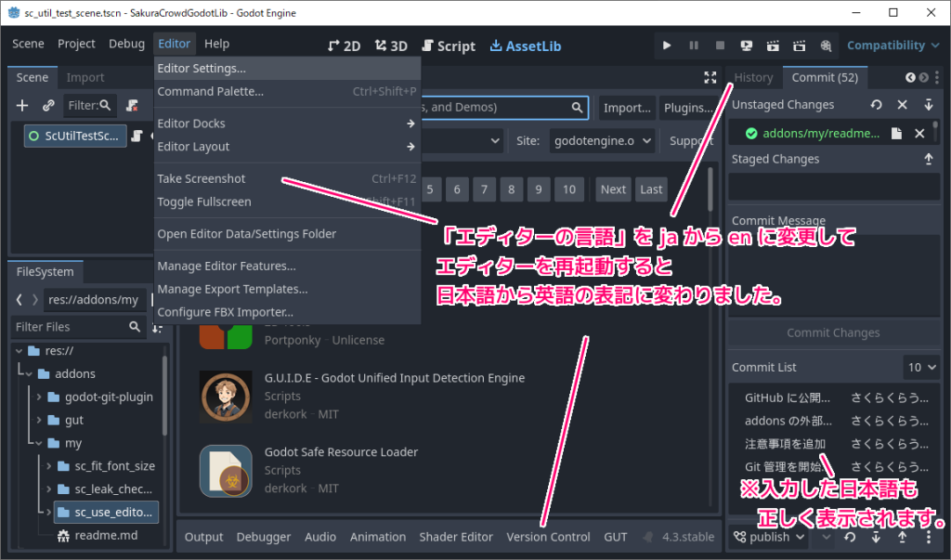
Task: Open the Site godotengine.o dropdown
Action: pos(602,141)
